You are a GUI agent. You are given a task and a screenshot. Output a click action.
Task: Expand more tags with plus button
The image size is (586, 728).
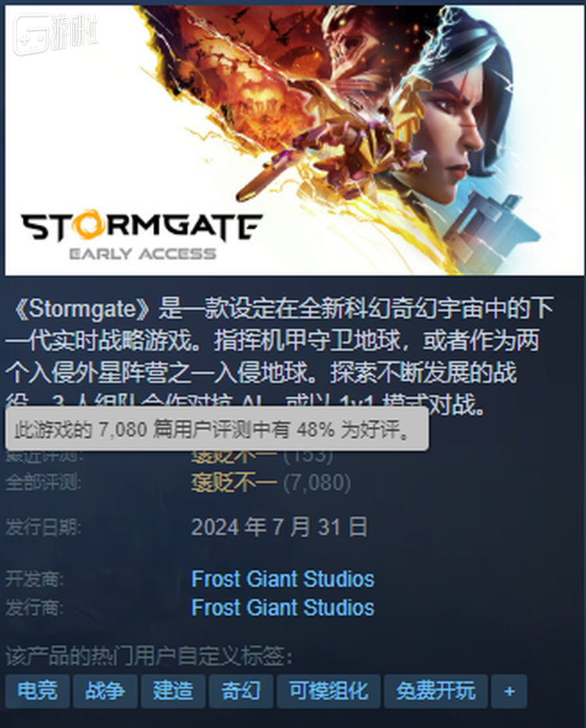coord(509,691)
